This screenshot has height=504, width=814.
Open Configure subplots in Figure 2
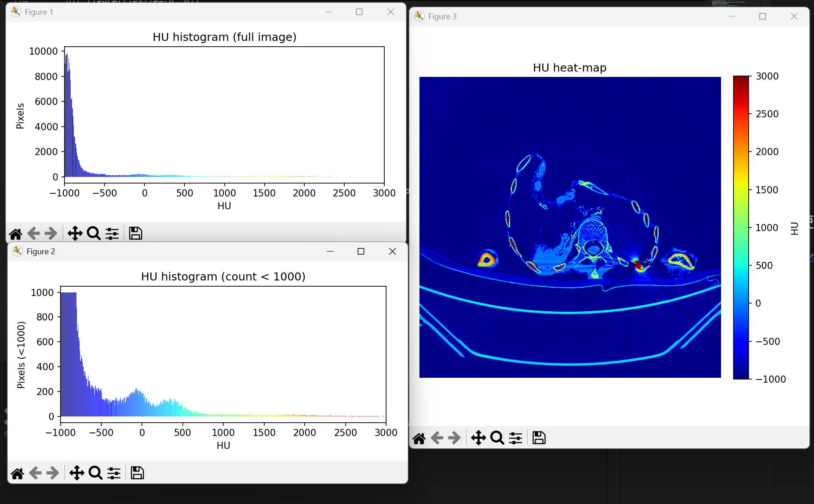click(x=114, y=473)
